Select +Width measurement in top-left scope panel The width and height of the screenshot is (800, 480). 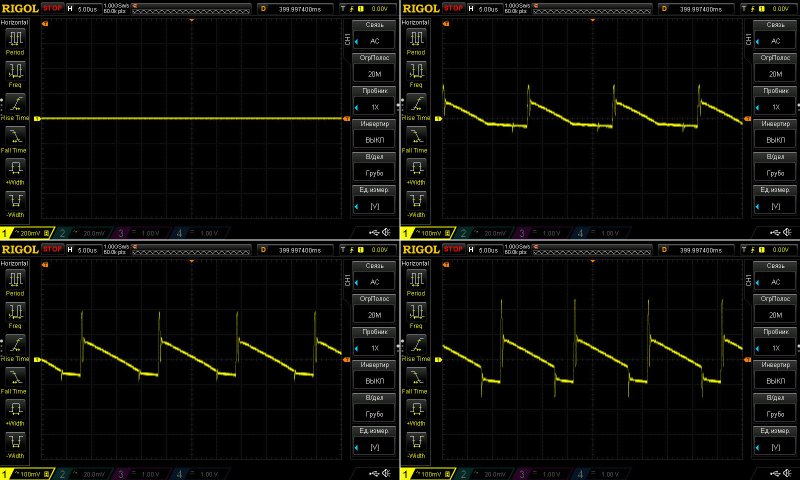coord(16,167)
